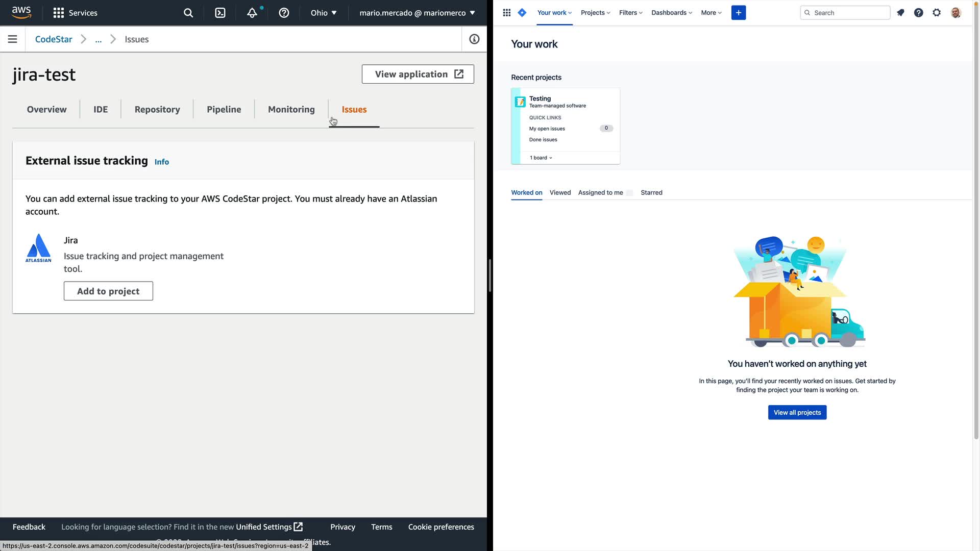The image size is (980, 551).
Task: Open AWS CloudShell terminal icon
Action: pos(220,13)
